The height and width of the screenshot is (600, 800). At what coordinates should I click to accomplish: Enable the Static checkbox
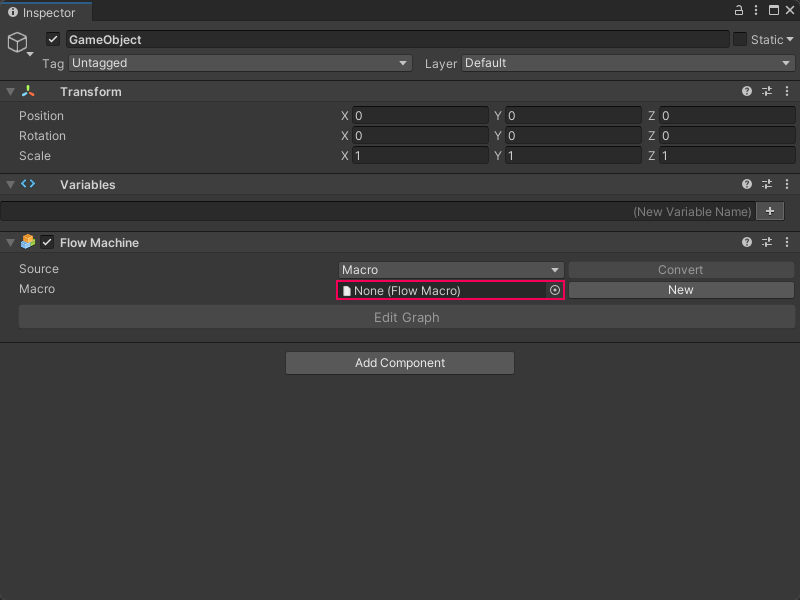pyautogui.click(x=740, y=40)
